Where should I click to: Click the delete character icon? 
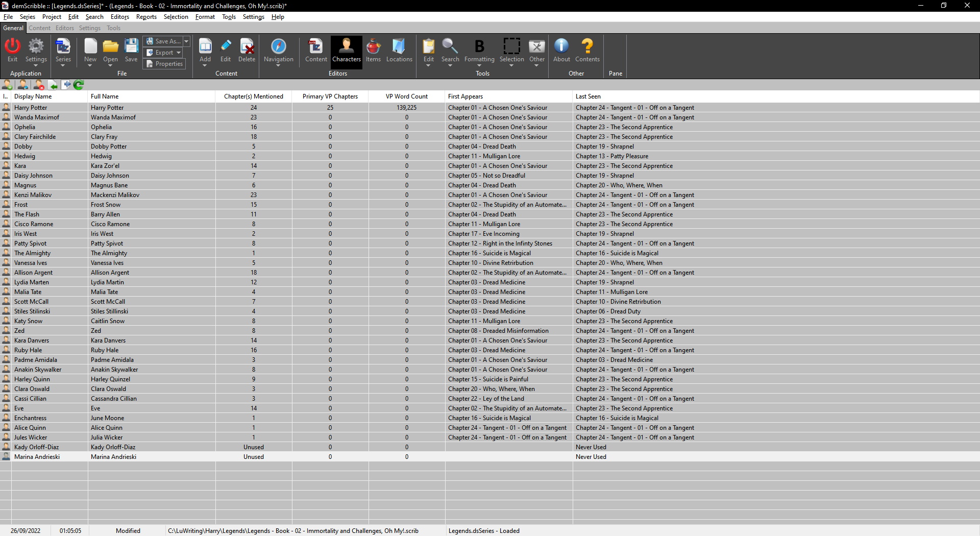(x=39, y=85)
